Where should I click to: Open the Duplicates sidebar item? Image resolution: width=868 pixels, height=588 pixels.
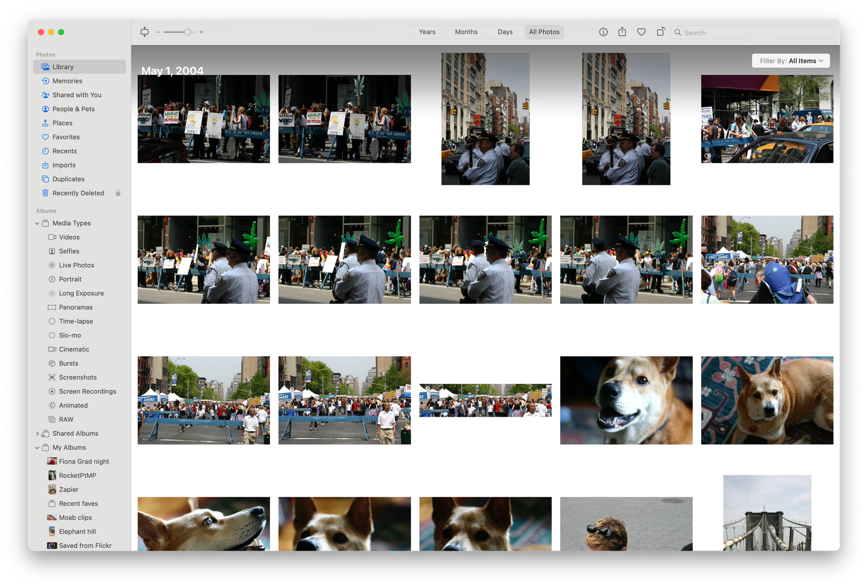(68, 179)
